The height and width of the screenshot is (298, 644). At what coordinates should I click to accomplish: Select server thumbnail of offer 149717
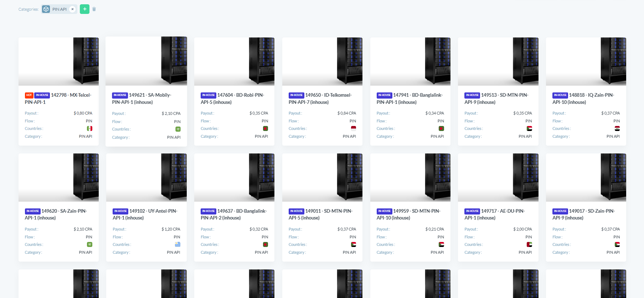coord(498,177)
